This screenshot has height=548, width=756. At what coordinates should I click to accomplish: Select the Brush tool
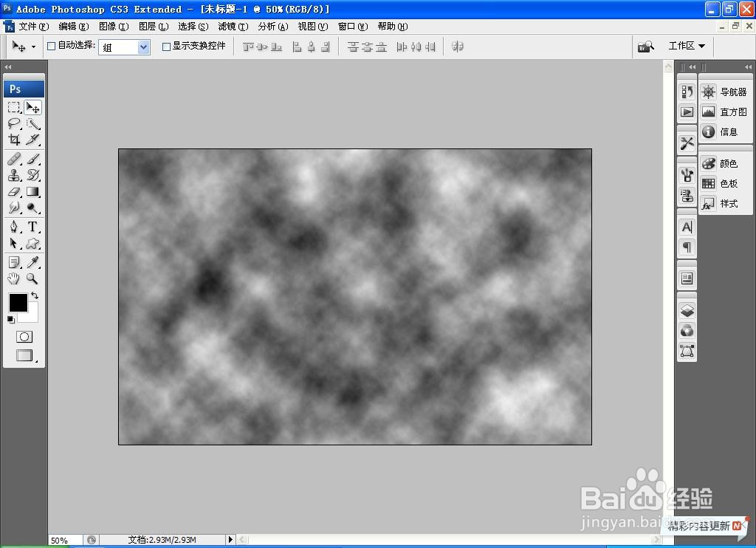pos(32,158)
